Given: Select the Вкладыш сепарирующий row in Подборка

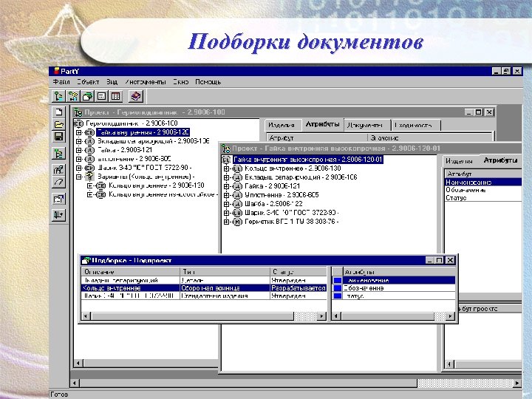Looking at the screenshot, I should pos(204,280).
